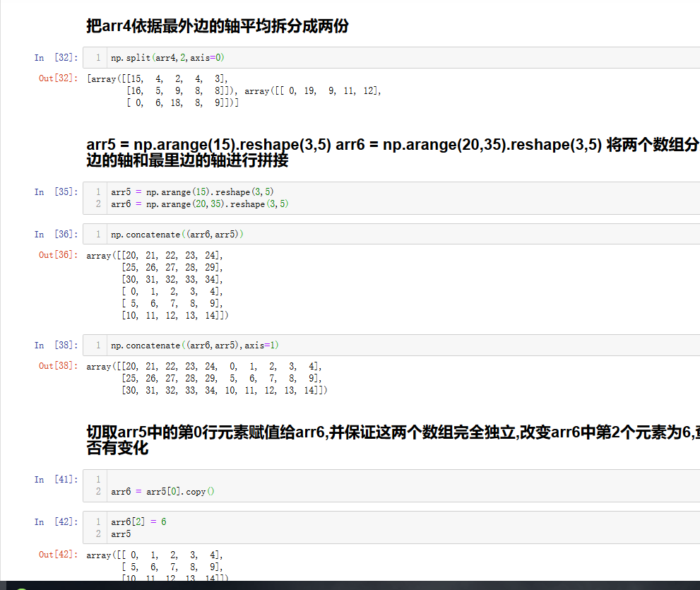Image resolution: width=700 pixels, height=590 pixels.
Task: Click output row [ 0, 6, 18, 8, 9] in Out[32]
Action: pos(182,102)
